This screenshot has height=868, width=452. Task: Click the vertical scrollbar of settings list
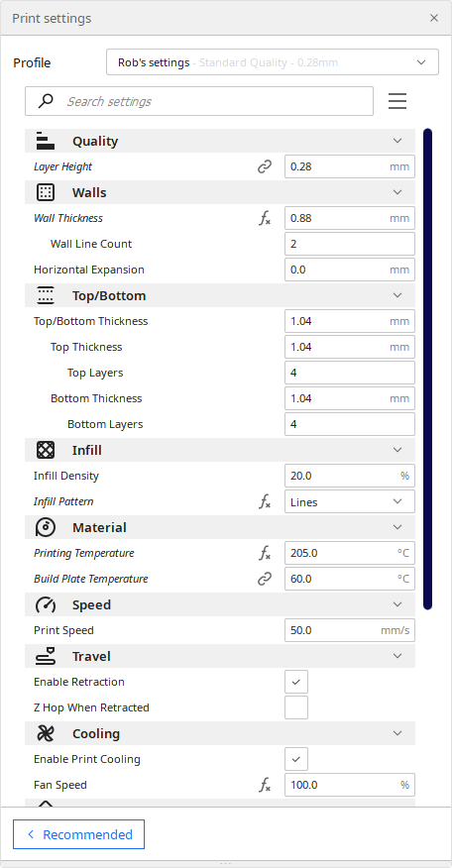pyautogui.click(x=427, y=370)
